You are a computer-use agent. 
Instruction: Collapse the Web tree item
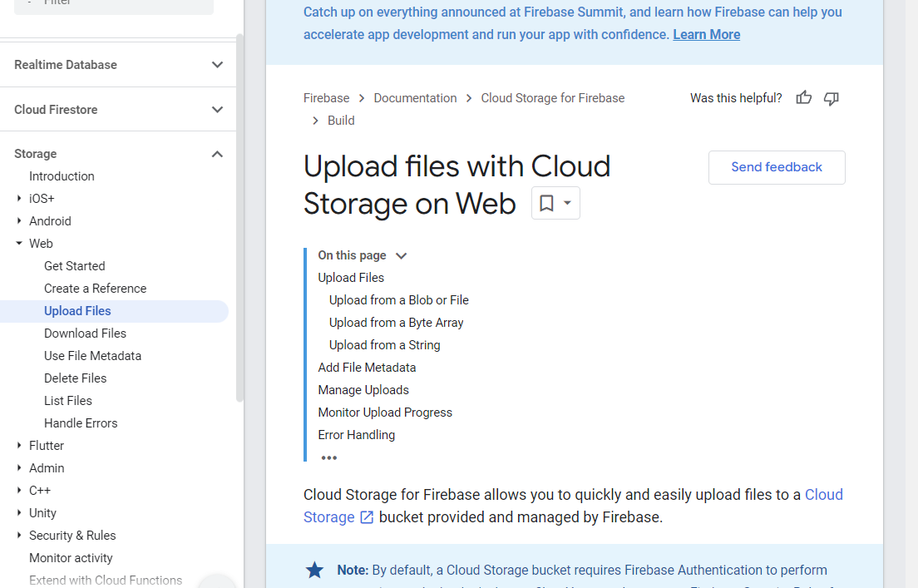click(19, 243)
